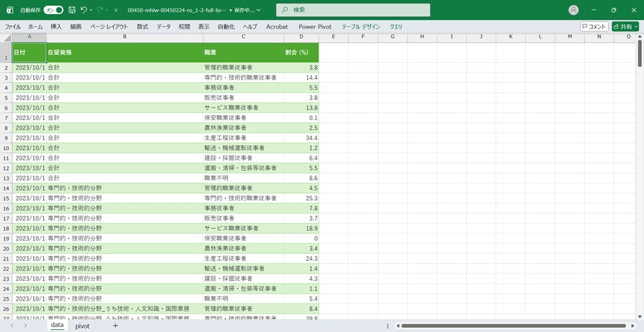The image size is (644, 332).
Task: Click the Save icon in title bar
Action: (72, 10)
